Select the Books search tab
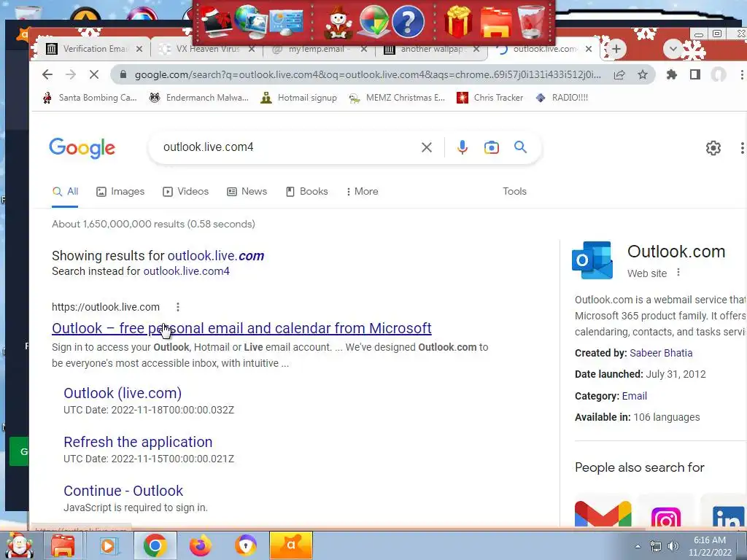 (307, 192)
